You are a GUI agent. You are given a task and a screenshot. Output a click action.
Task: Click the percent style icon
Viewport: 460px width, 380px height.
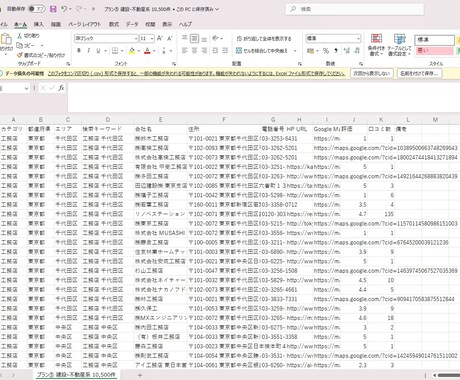click(x=326, y=51)
